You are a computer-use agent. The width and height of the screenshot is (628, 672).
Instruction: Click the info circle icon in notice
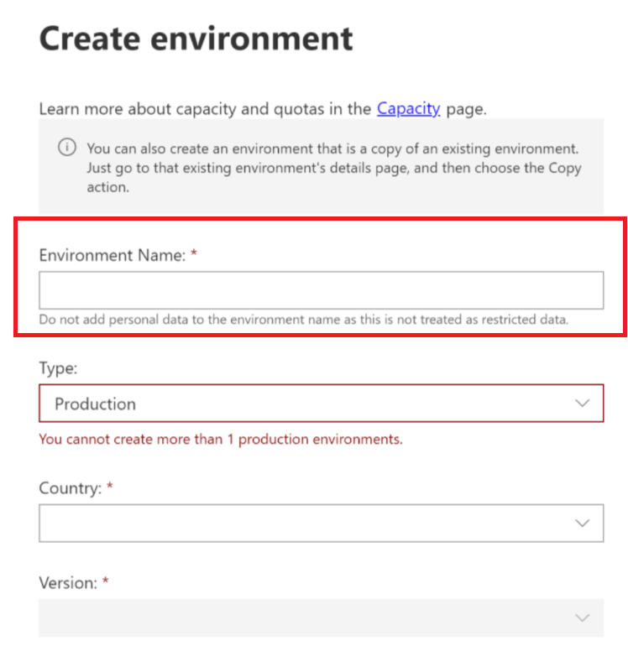coord(66,148)
